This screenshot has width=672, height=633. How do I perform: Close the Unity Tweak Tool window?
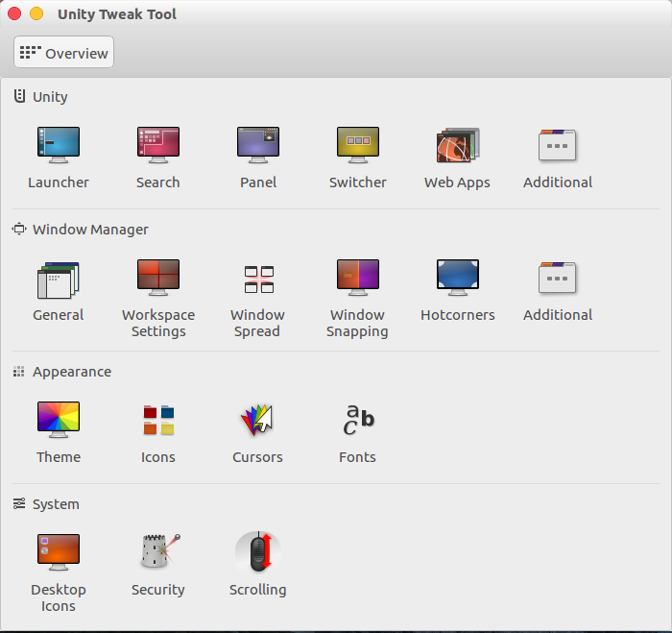pyautogui.click(x=14, y=13)
